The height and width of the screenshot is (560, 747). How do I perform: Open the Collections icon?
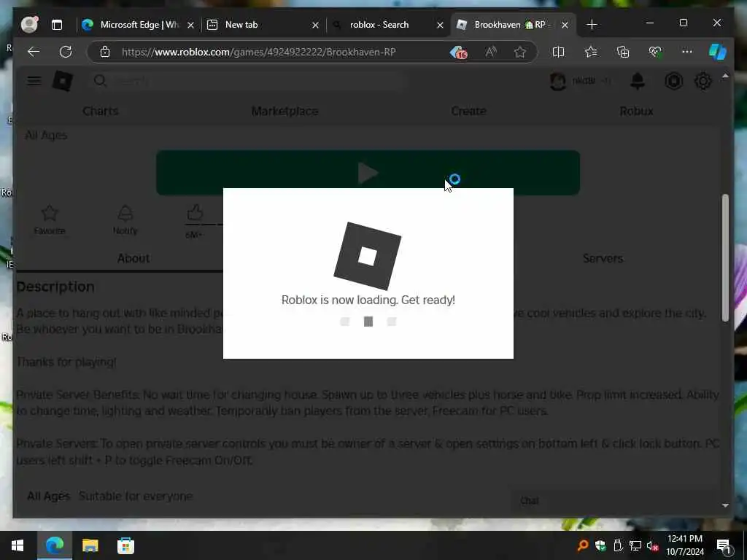pyautogui.click(x=623, y=52)
